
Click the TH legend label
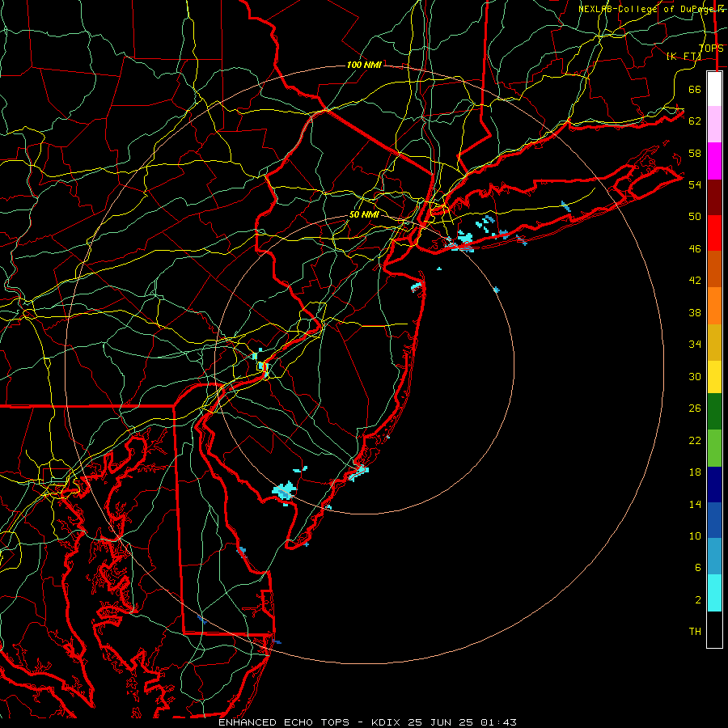tap(695, 632)
